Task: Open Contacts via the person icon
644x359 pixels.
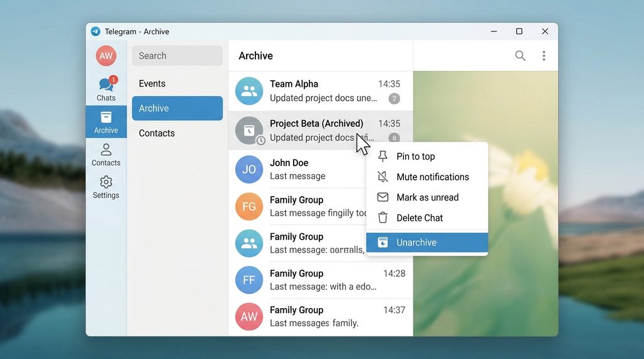Action: (106, 150)
